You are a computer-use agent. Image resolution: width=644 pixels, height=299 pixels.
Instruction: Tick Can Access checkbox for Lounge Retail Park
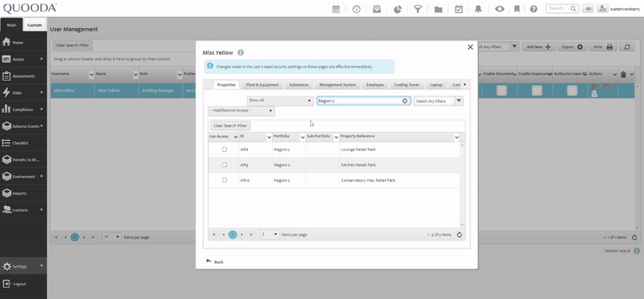click(225, 149)
